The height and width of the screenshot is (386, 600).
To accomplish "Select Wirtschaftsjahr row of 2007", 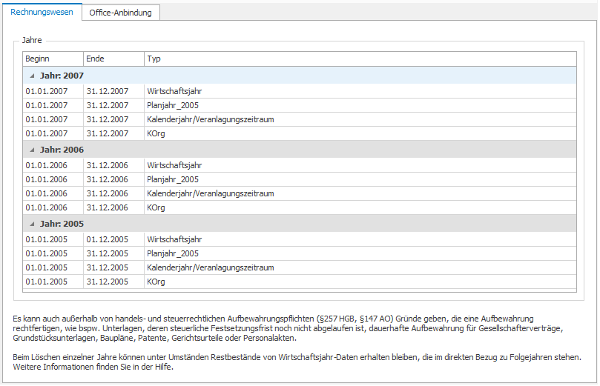I will tap(299, 91).
